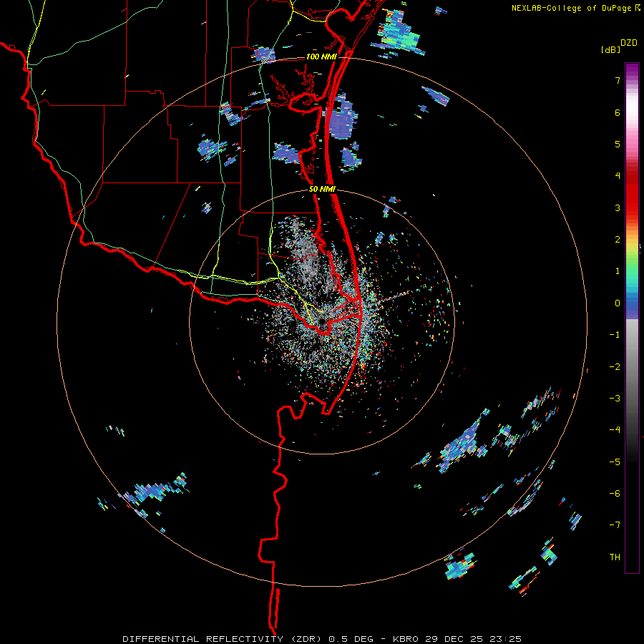The image size is (644, 644).
Task: Click the -4 value on color scale
Action: (x=615, y=430)
